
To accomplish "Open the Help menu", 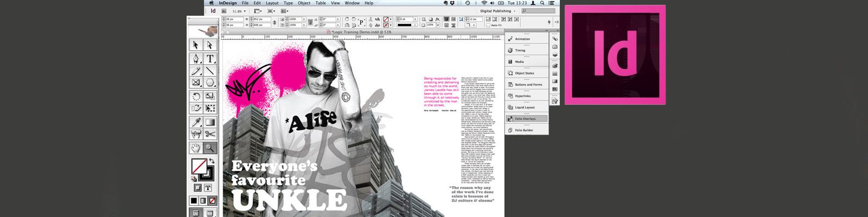I will click(369, 3).
